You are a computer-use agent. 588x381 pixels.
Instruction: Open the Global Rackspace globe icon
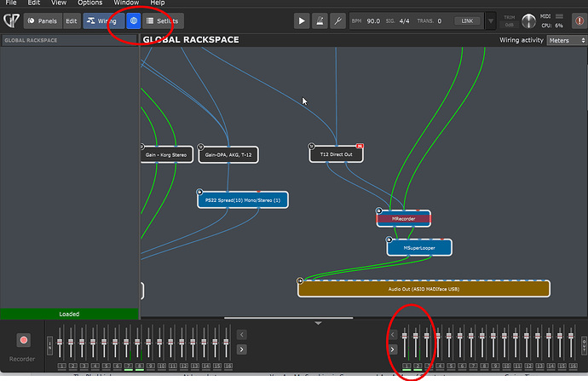tap(134, 21)
